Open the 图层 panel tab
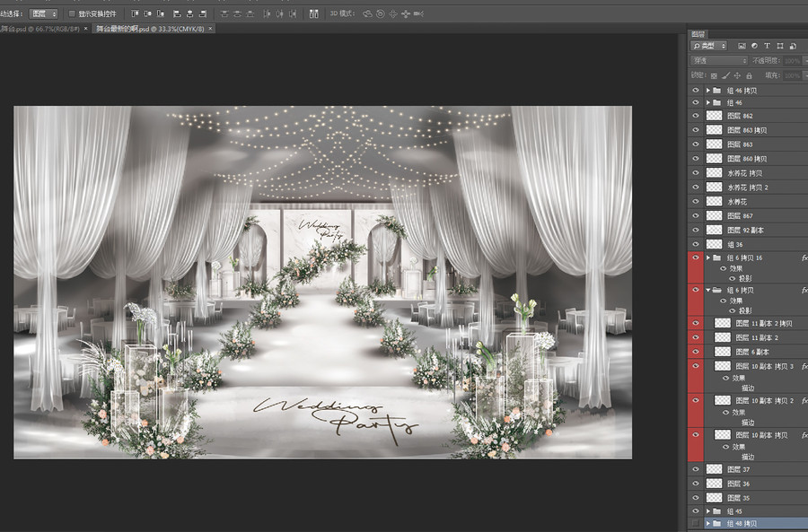808x532 pixels. point(698,34)
